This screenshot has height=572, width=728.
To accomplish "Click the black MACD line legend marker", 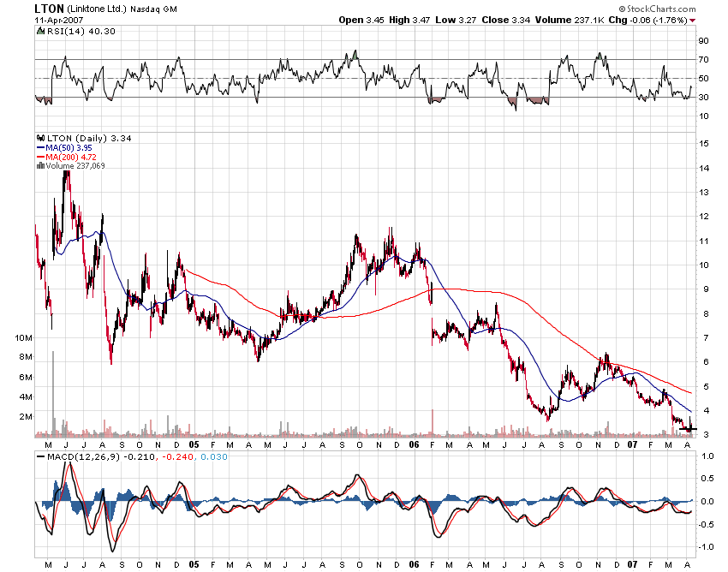I will [x=41, y=457].
